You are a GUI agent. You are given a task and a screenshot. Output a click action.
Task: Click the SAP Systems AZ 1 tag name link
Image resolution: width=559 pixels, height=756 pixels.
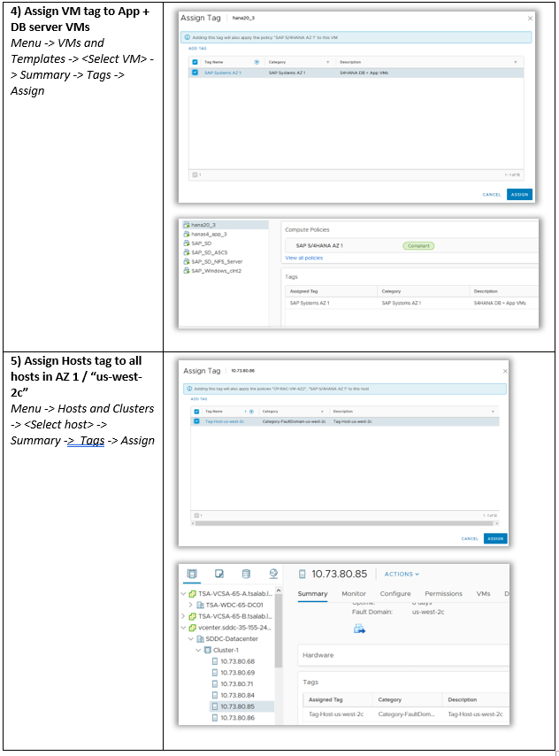tap(223, 73)
